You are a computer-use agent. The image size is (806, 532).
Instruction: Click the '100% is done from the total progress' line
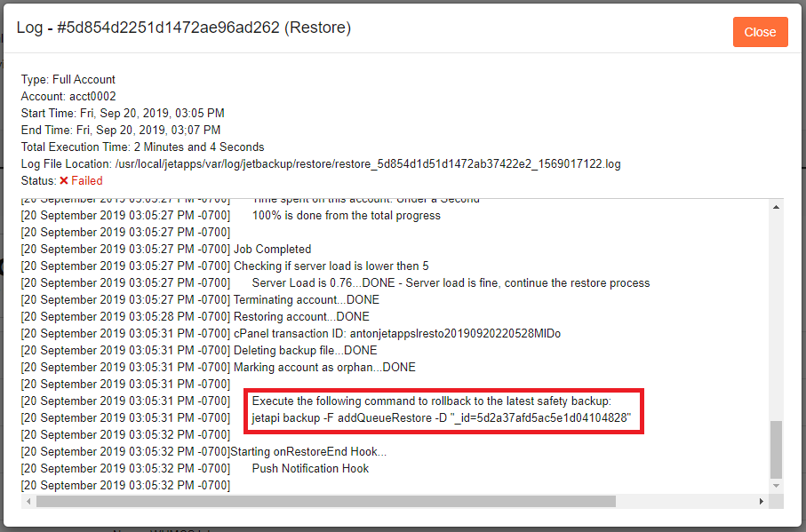[x=346, y=216]
